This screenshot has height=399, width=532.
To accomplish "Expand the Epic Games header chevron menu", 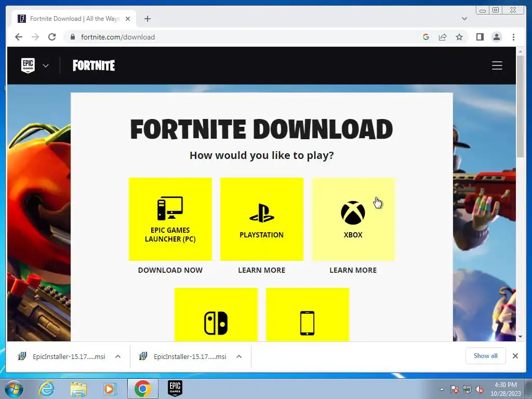I will pyautogui.click(x=46, y=65).
